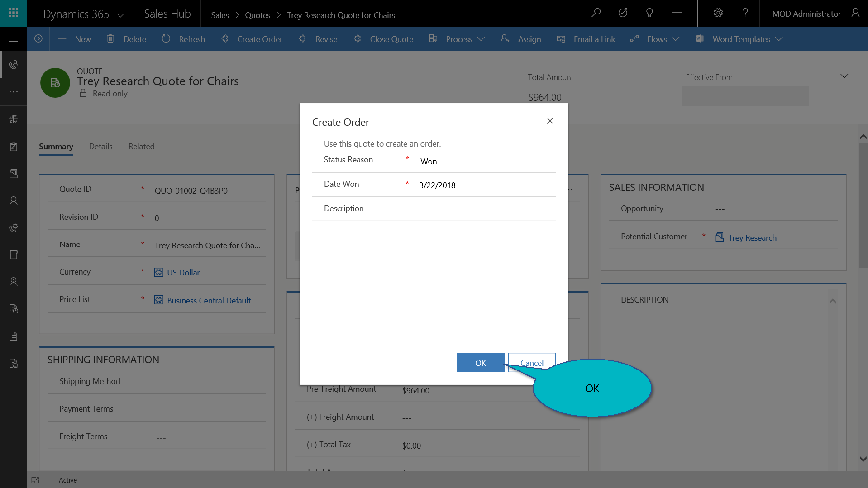Open the Related tab
This screenshot has width=868, height=488.
coord(141,147)
